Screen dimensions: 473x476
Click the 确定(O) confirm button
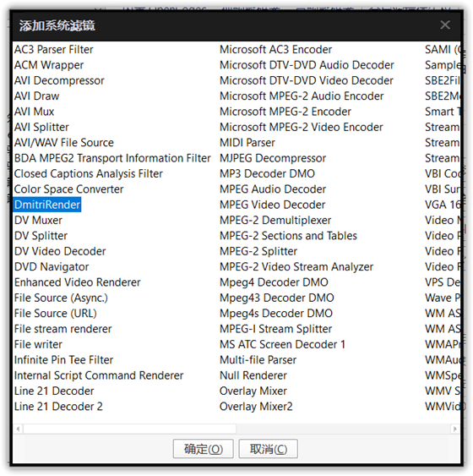[203, 448]
